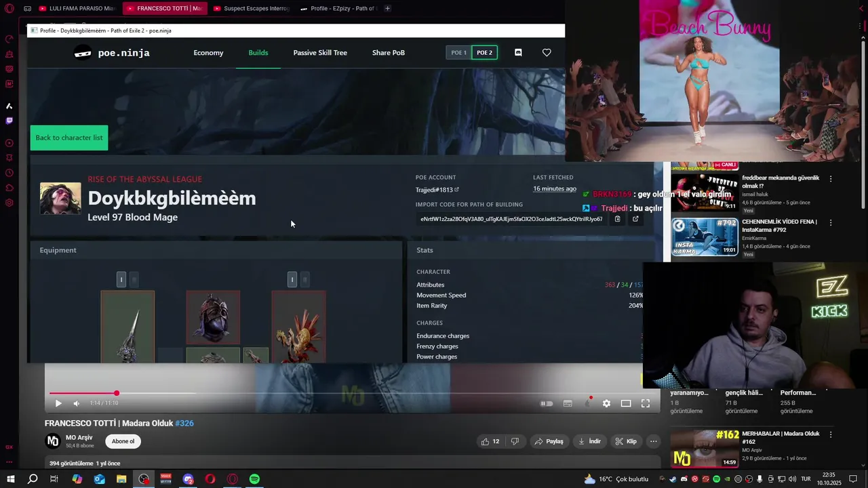The image size is (868, 488).
Task: Open Twitch in Opera sidebar
Action: [9, 121]
